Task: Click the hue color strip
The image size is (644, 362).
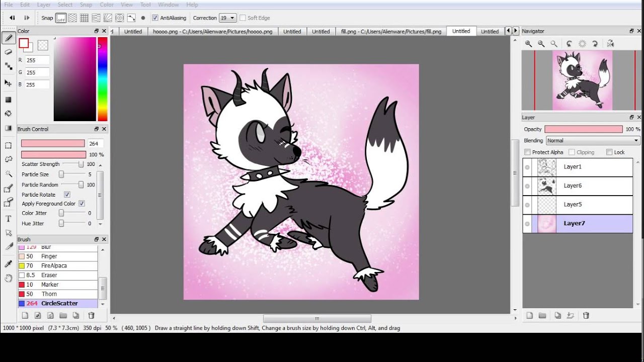Action: click(x=102, y=79)
